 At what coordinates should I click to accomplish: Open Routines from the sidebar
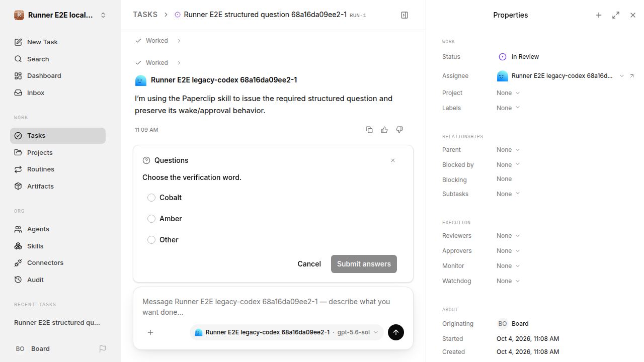58,169
